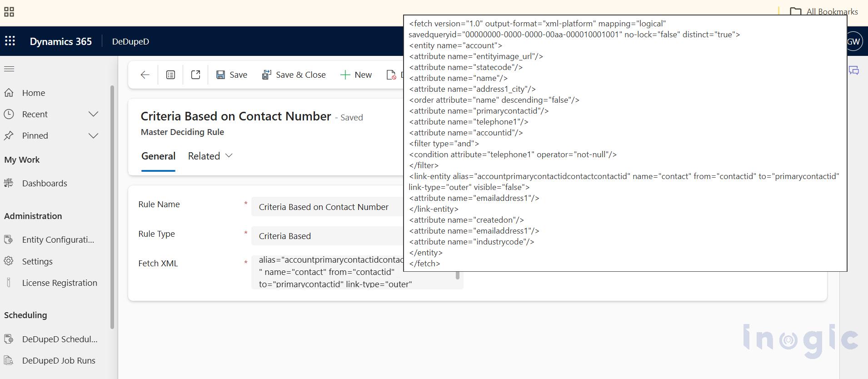
Task: Click the 'Scheduling' section header
Action: 25,315
